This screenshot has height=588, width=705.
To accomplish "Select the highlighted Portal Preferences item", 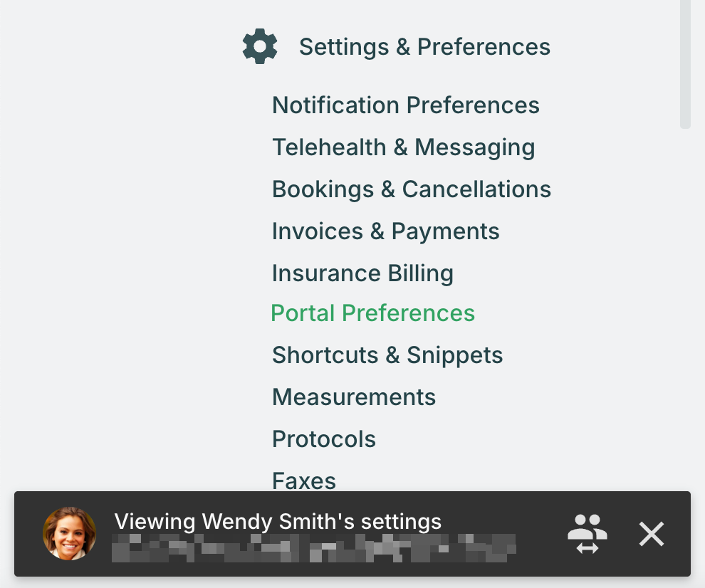I will point(372,313).
